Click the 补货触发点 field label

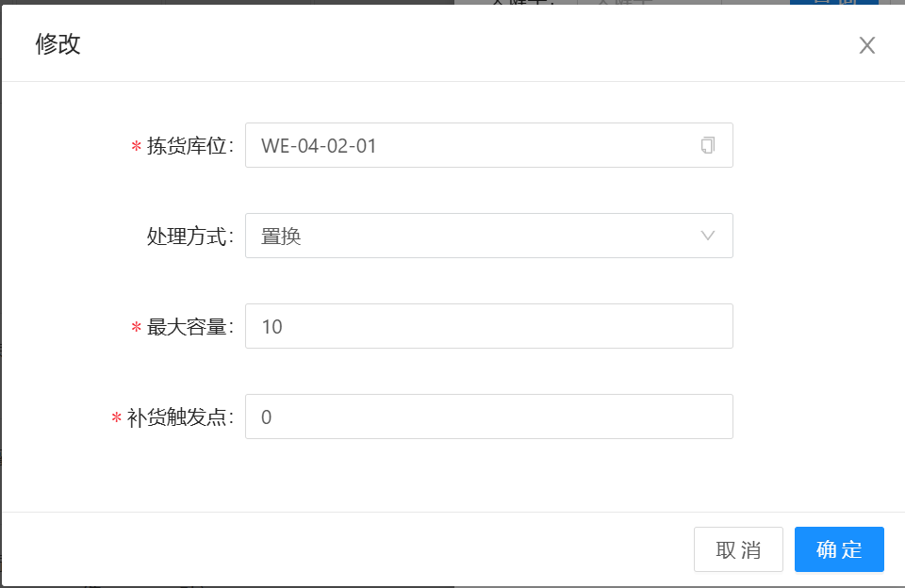click(x=179, y=417)
